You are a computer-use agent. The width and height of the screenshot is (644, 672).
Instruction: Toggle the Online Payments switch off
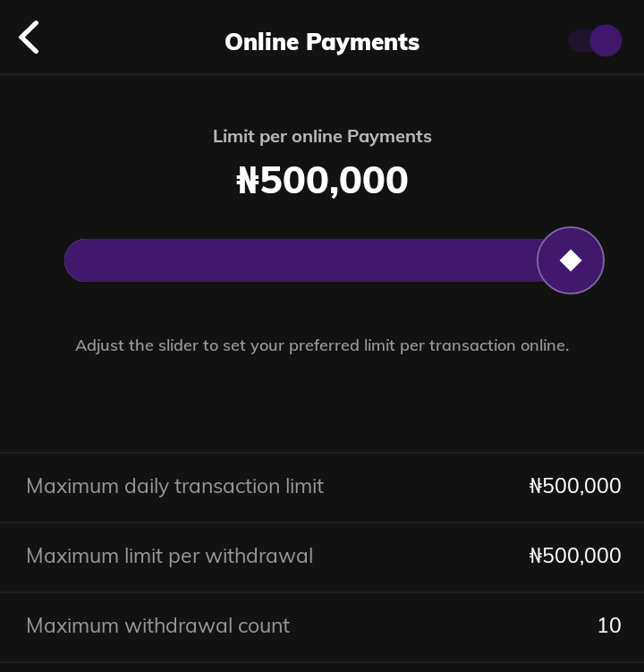coord(595,41)
